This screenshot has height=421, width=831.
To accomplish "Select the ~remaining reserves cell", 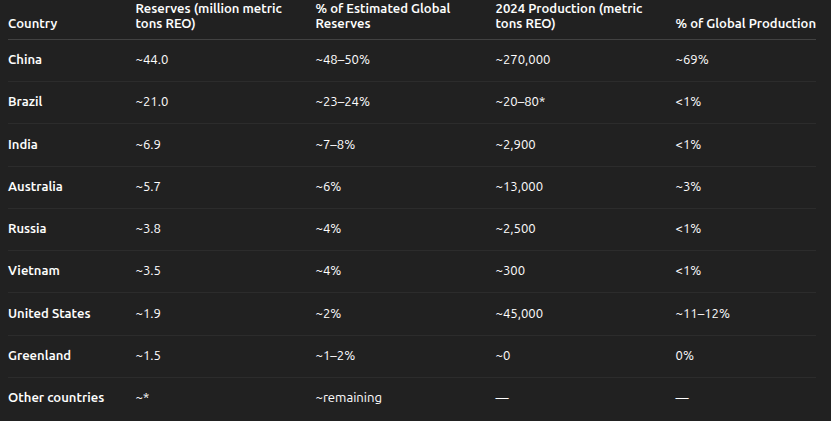I will click(348, 397).
